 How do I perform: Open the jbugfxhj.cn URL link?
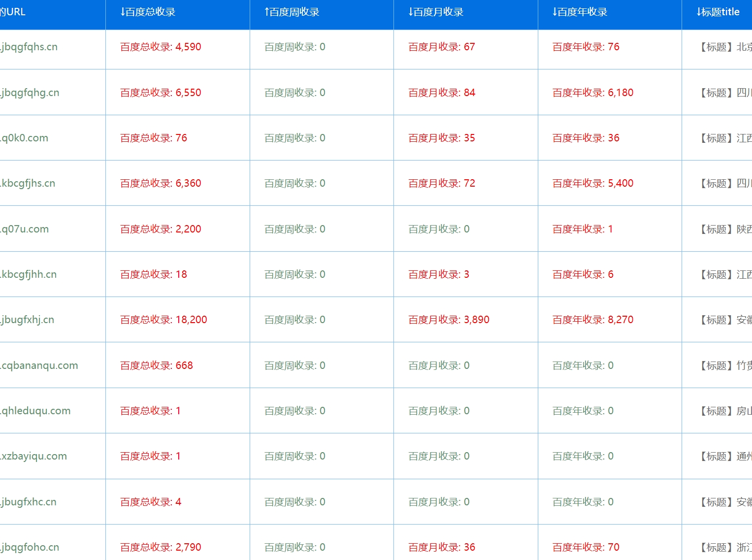tap(27, 320)
